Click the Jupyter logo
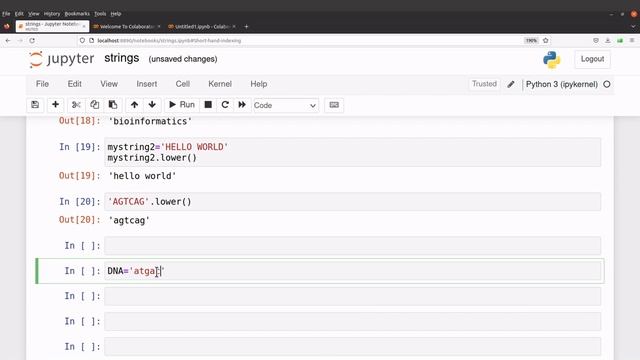 (x=62, y=59)
